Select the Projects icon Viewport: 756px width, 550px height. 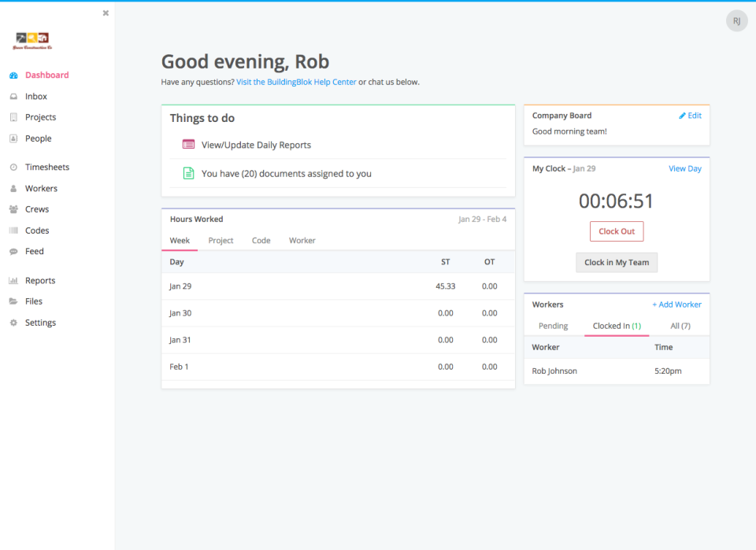pyautogui.click(x=13, y=116)
